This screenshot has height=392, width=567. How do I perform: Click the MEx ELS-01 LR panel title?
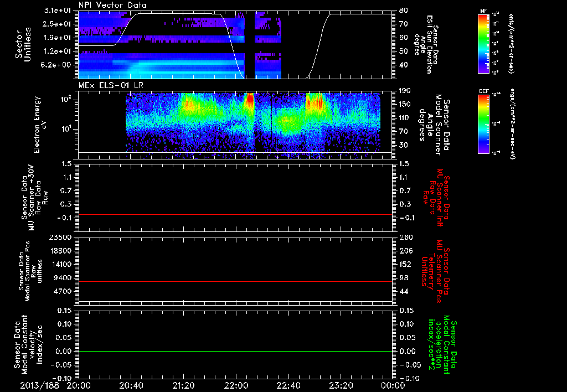click(x=111, y=86)
